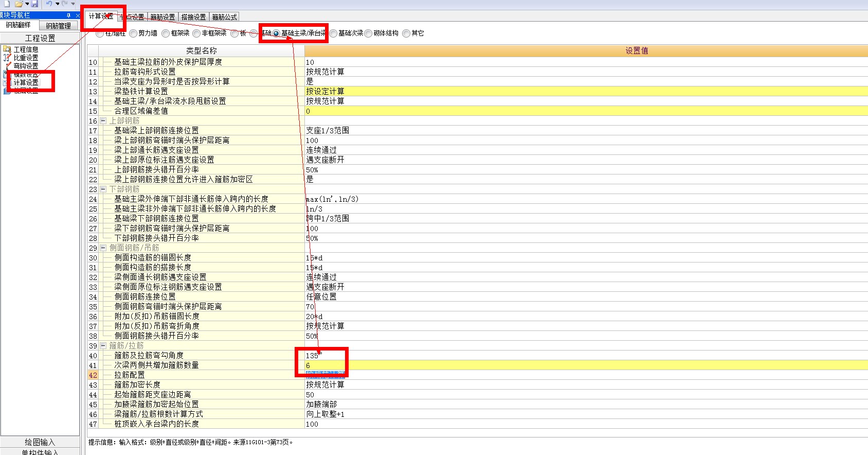The width and height of the screenshot is (868, 455).
Task: Edit the 135° value of 箍筋及拉筋弯钩角度
Action: click(x=586, y=356)
